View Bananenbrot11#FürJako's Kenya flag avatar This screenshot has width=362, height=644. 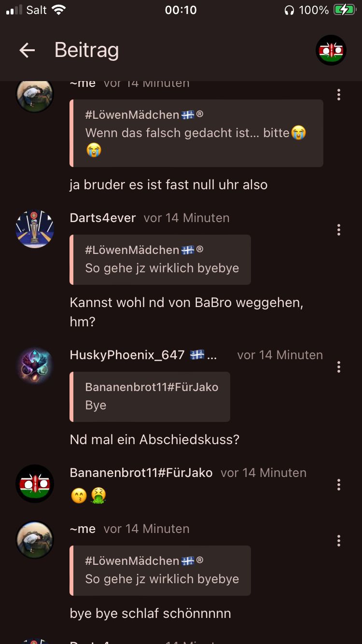[x=35, y=484]
